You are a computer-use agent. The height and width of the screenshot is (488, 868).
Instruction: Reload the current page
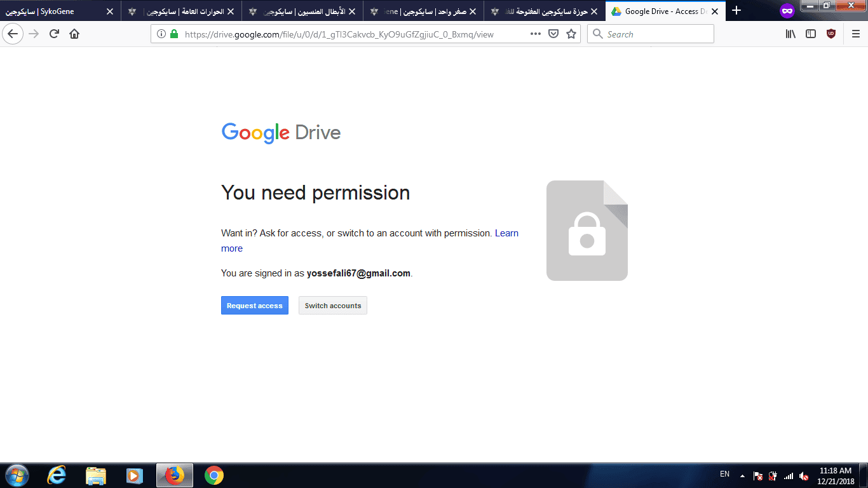tap(54, 34)
